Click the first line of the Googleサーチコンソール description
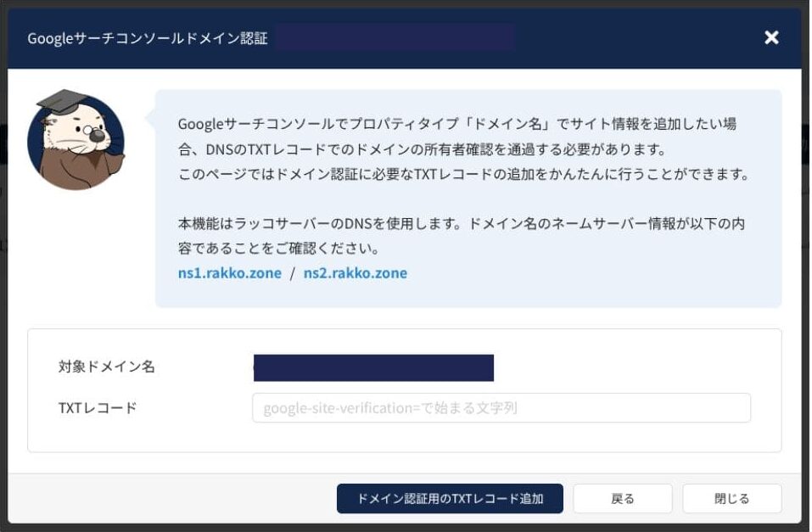This screenshot has height=532, width=812. click(x=456, y=124)
